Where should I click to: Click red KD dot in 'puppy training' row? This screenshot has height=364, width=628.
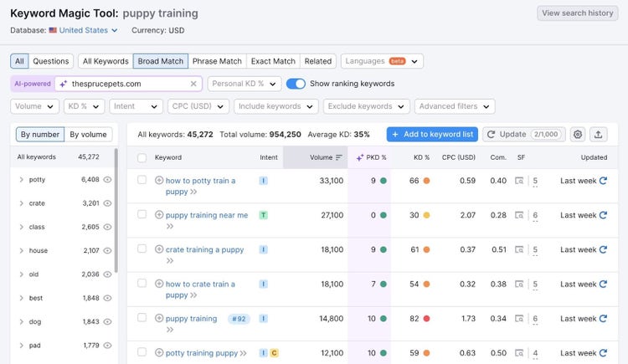coord(426,318)
